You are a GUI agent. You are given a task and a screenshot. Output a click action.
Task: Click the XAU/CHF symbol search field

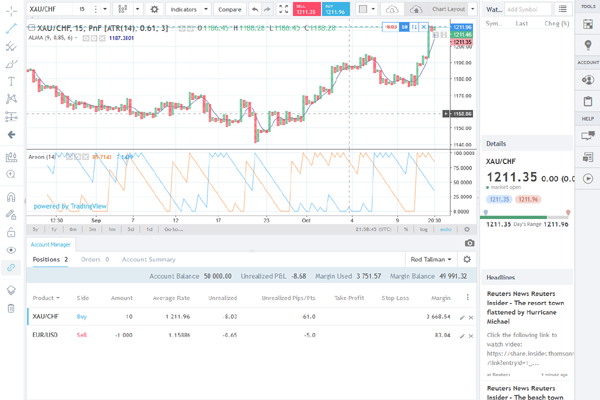[x=50, y=9]
